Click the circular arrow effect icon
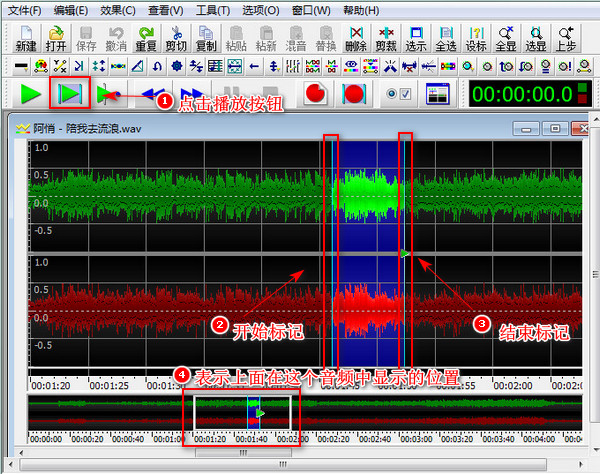This screenshot has height=474, width=600. click(157, 66)
